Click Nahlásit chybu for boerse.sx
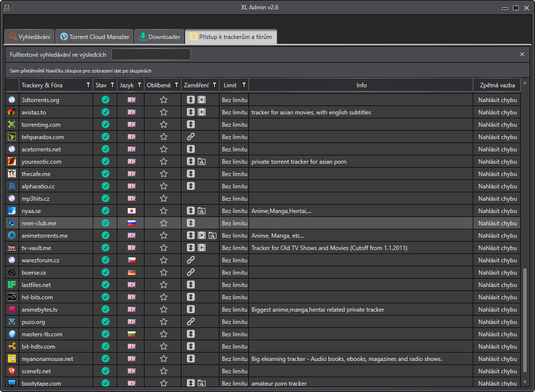Screen dimensions: 535x392 [497, 273]
